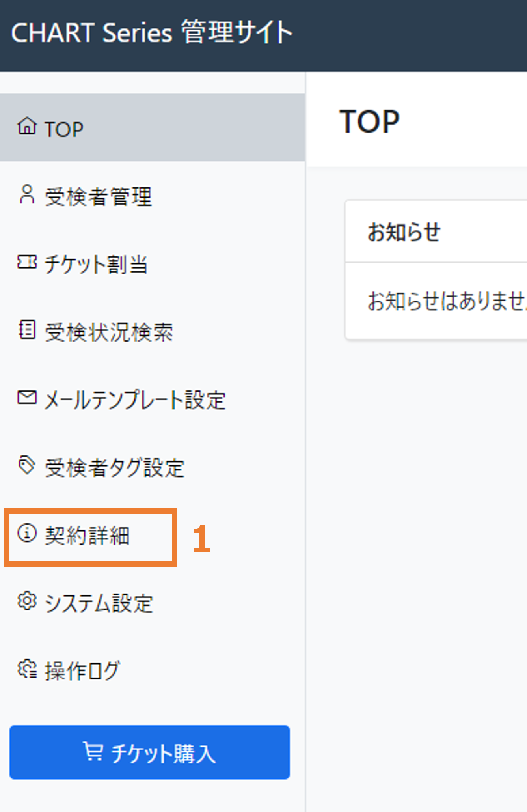This screenshot has height=812, width=527.
Task: Click the cart icon on チケット購入
Action: (x=93, y=751)
